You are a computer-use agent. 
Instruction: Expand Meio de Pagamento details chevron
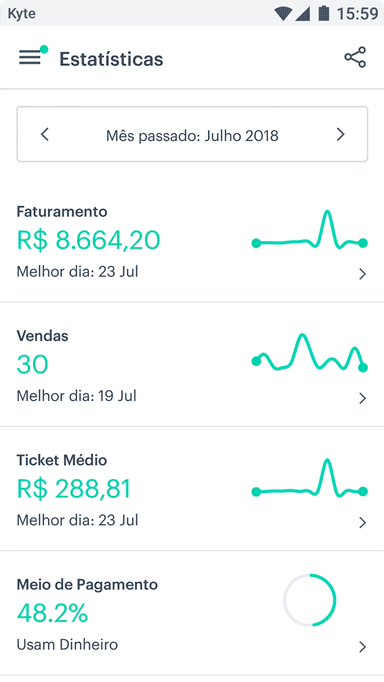(362, 647)
